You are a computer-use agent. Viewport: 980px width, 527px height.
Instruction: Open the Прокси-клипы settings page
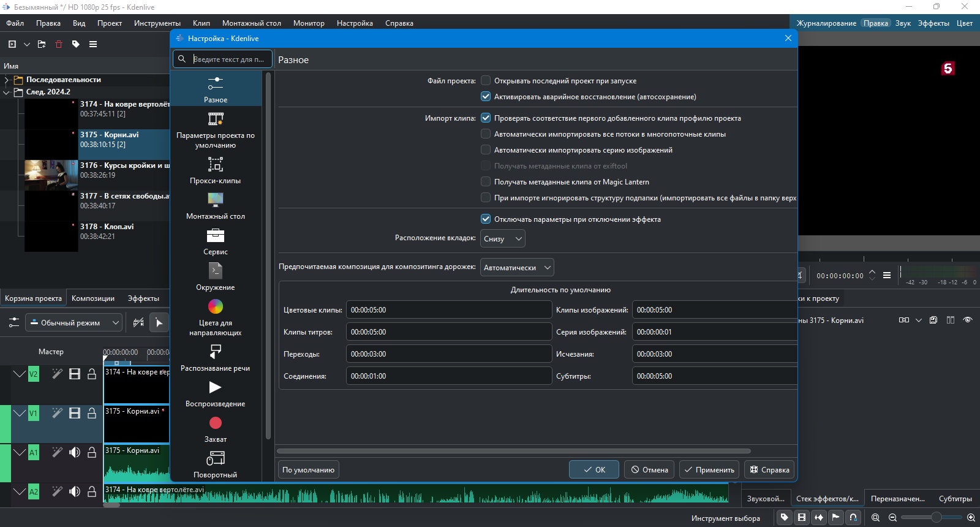(x=215, y=170)
